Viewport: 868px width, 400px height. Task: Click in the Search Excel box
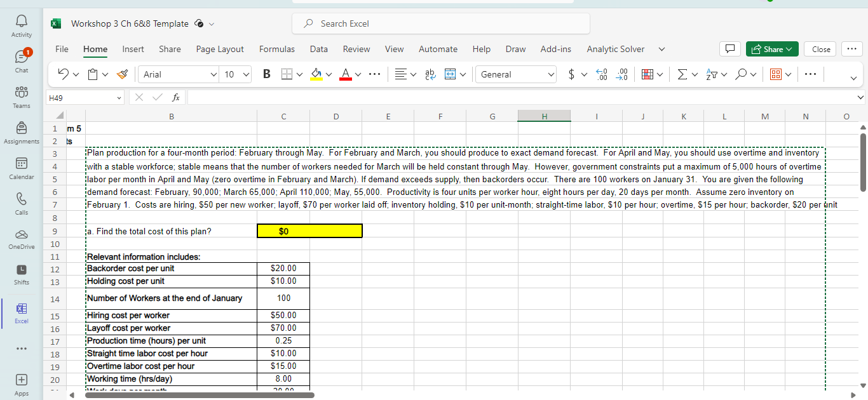[441, 23]
